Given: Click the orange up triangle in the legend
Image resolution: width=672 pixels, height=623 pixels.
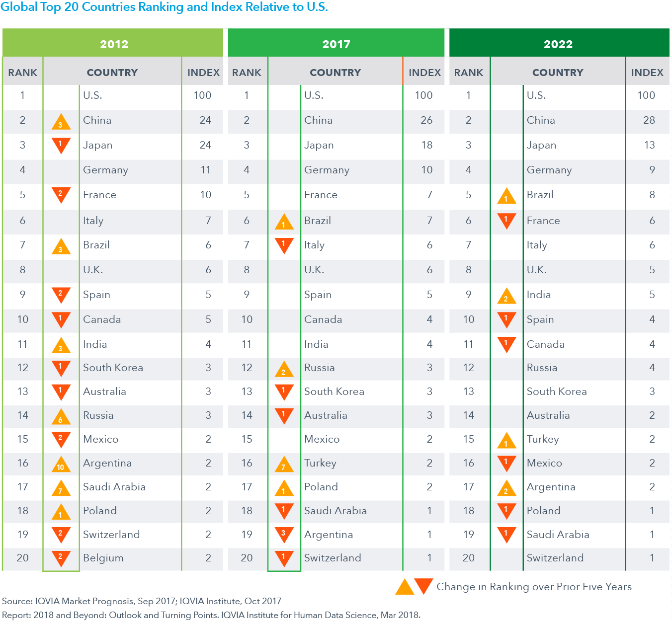Looking at the screenshot, I should pos(405,588).
